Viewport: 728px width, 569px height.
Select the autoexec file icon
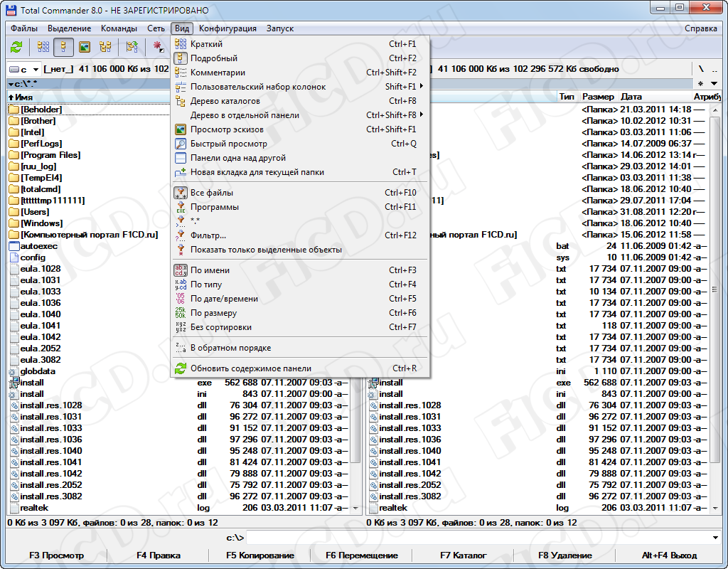tap(14, 246)
